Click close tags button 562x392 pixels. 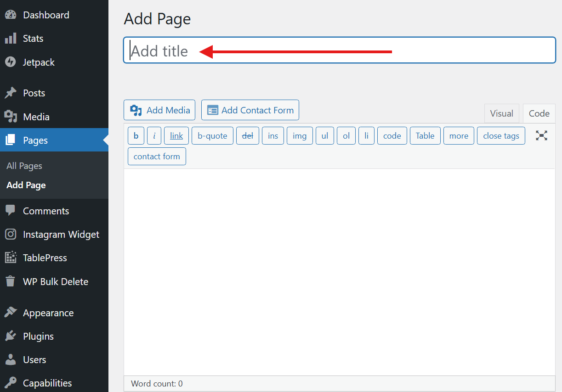(x=501, y=135)
